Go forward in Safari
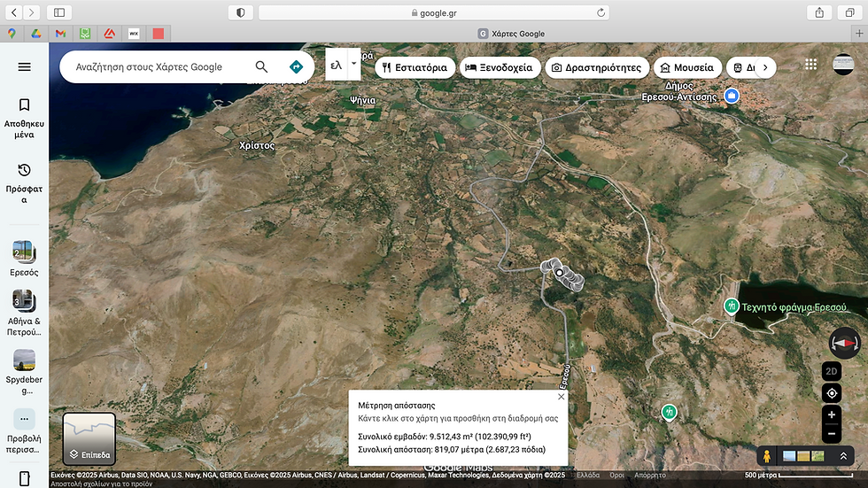Viewport: 868px width, 488px height. pyautogui.click(x=32, y=12)
